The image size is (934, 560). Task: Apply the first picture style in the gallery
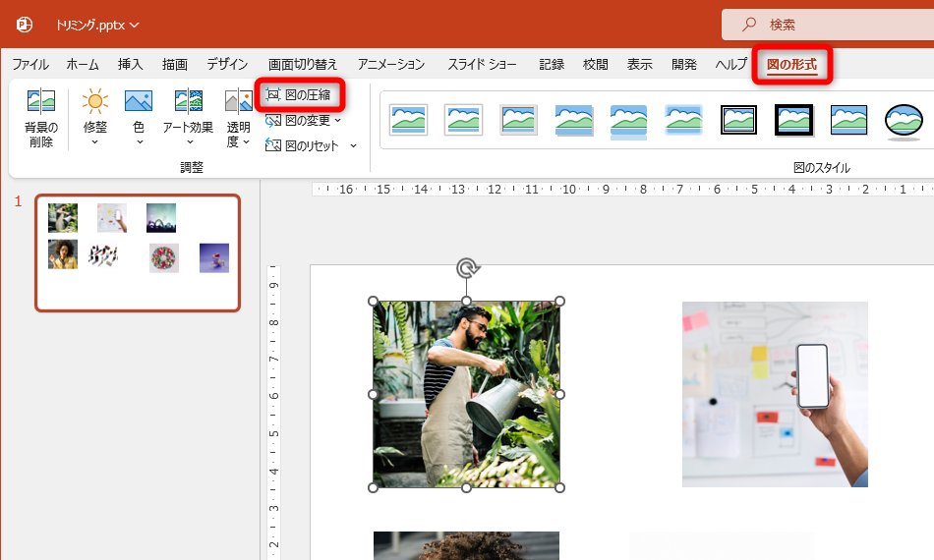[x=409, y=119]
